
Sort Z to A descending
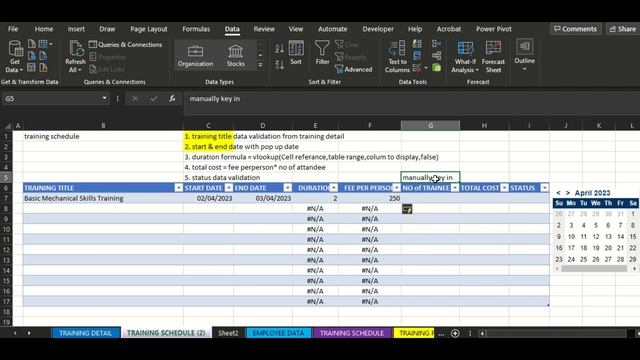pyautogui.click(x=280, y=64)
